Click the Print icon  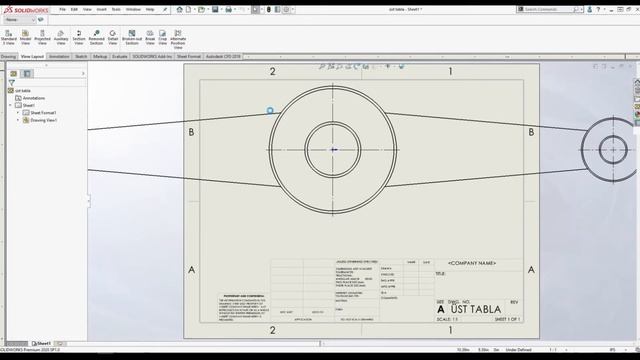coord(229,9)
